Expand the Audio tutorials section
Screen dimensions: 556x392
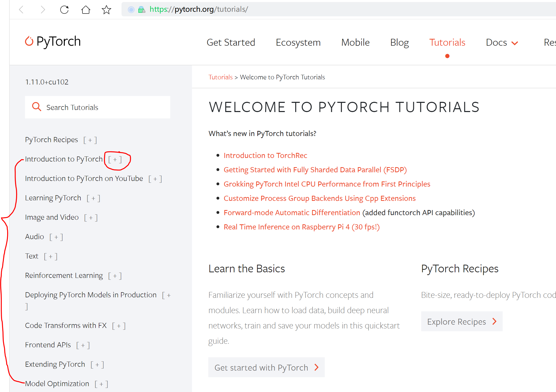56,237
